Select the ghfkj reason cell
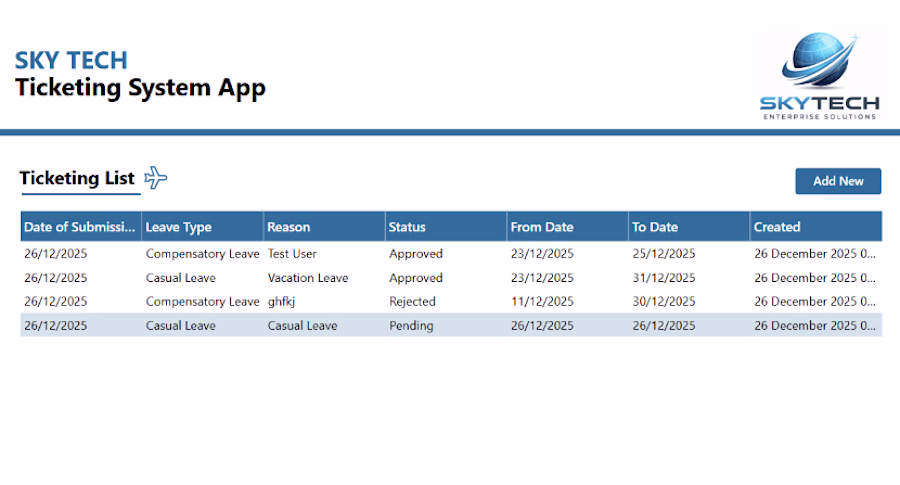The width and height of the screenshot is (900, 485). pyautogui.click(x=281, y=301)
